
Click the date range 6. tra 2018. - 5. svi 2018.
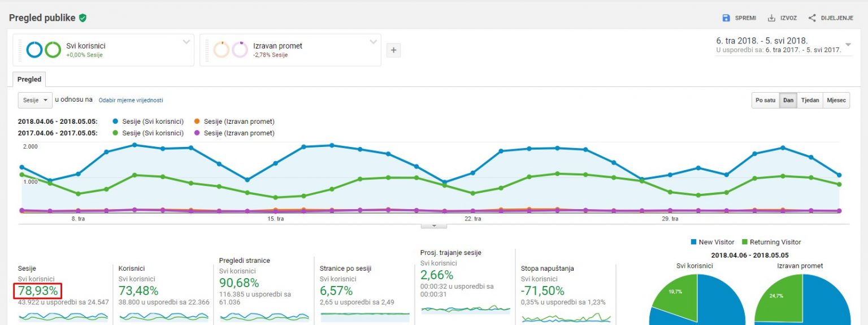(x=762, y=41)
